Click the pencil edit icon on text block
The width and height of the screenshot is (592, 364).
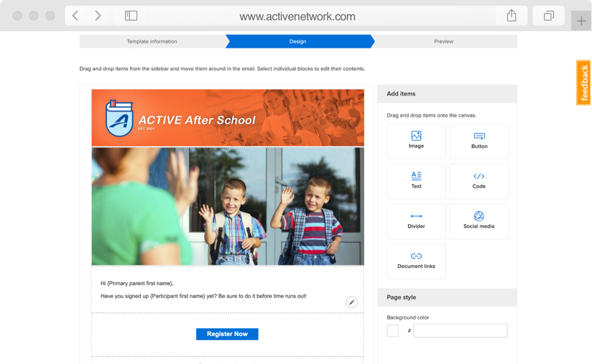pyautogui.click(x=352, y=302)
